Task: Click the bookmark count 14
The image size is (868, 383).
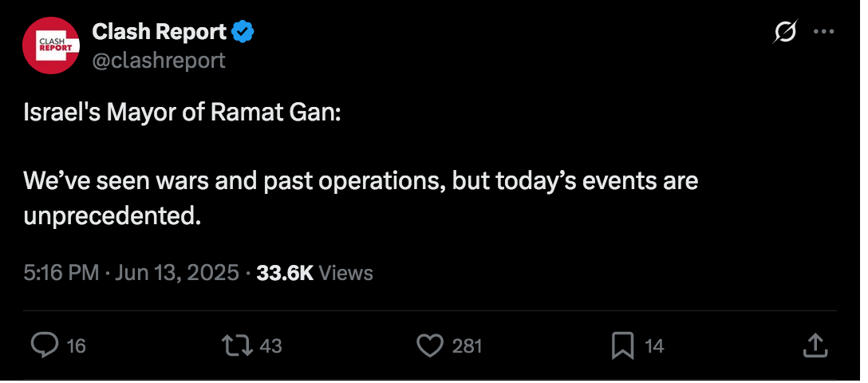Action: click(x=654, y=346)
